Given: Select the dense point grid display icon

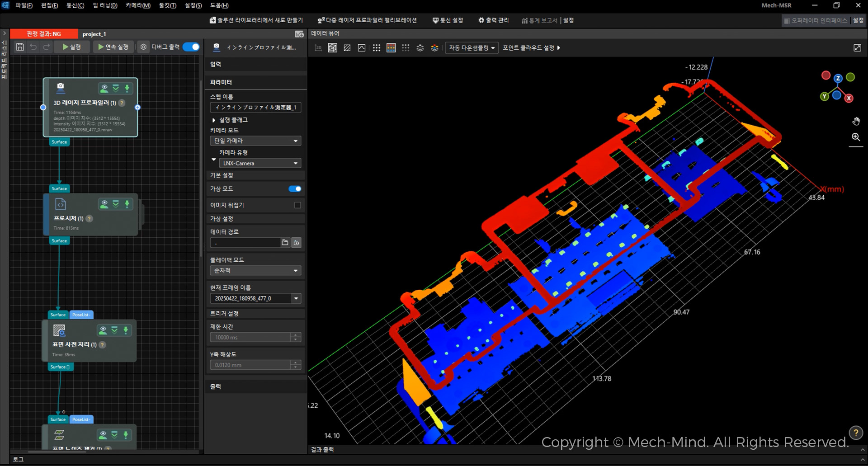Looking at the screenshot, I should pos(377,48).
